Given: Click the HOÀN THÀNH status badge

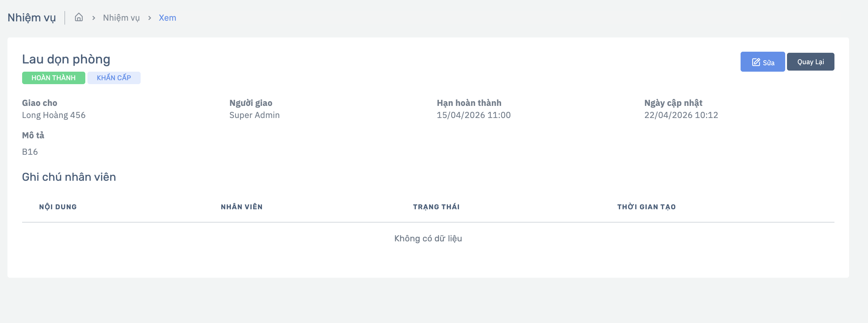Looking at the screenshot, I should 54,78.
